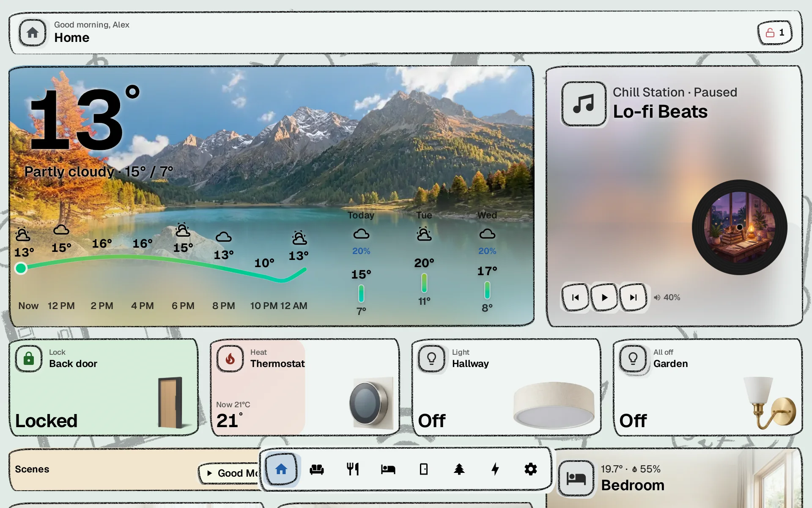Open the Home icon in the header
Screen dimensions: 812x508
tap(33, 33)
